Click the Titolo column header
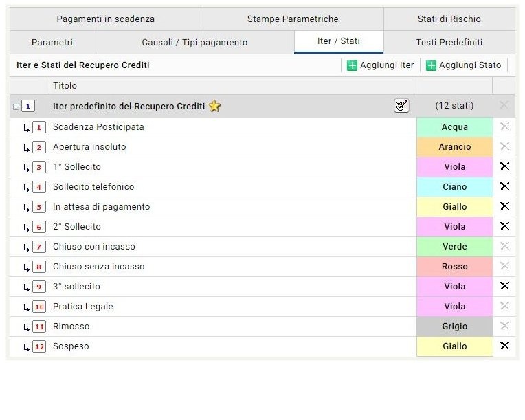The image size is (525, 420). [65, 86]
